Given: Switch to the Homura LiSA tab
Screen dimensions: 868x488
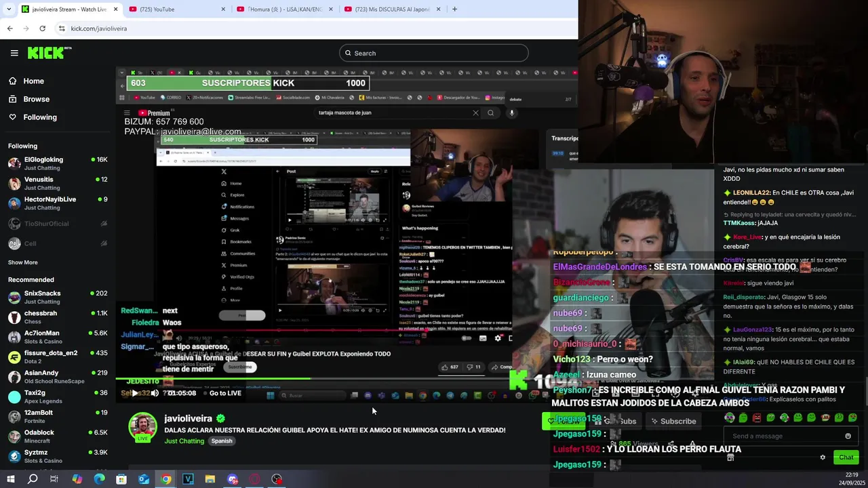Looking at the screenshot, I should 283,9.
